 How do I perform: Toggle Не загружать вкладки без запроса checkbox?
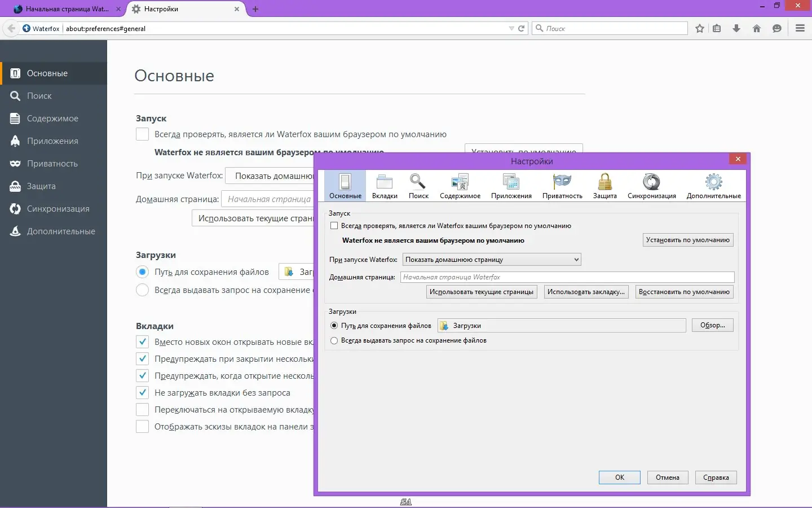(x=143, y=393)
